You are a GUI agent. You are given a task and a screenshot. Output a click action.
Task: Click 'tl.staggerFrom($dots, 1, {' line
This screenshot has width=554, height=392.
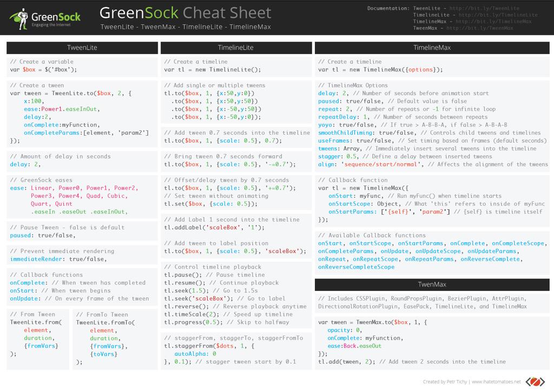click(209, 346)
